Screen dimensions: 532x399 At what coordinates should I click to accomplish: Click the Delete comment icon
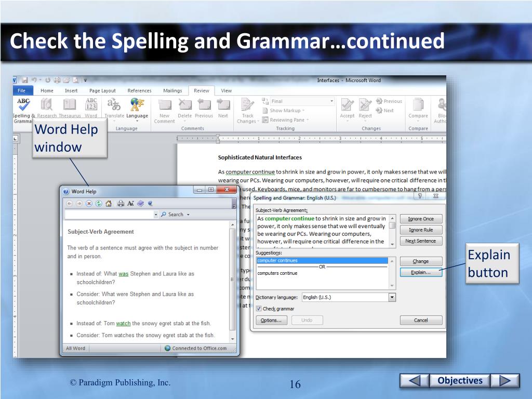pyautogui.click(x=185, y=105)
